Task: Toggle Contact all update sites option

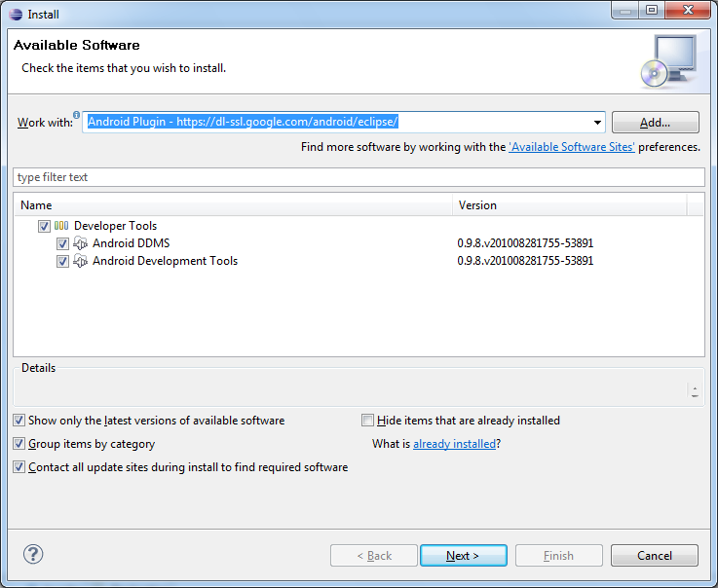Action: (x=19, y=467)
